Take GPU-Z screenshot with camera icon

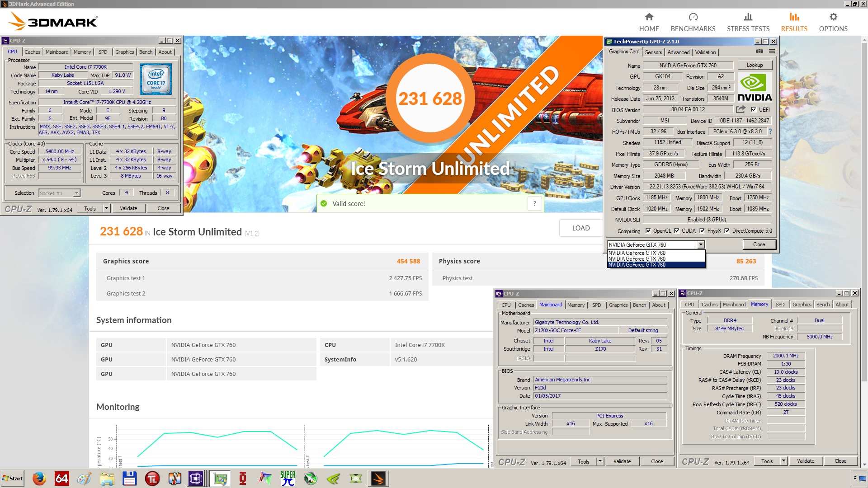click(759, 52)
